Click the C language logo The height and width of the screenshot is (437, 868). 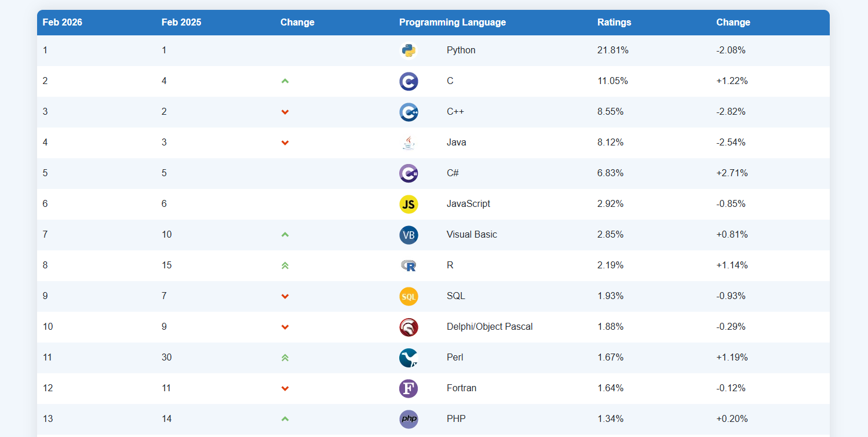(409, 81)
